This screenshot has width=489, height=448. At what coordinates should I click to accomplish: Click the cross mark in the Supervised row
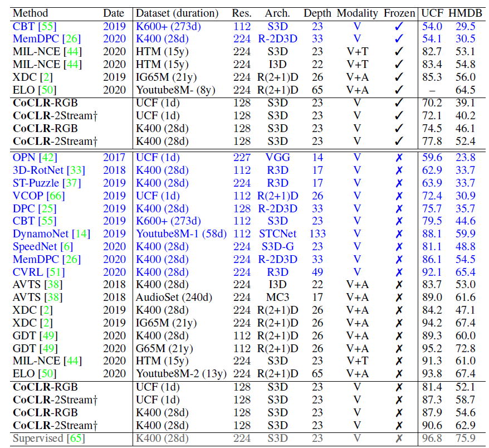point(398,439)
